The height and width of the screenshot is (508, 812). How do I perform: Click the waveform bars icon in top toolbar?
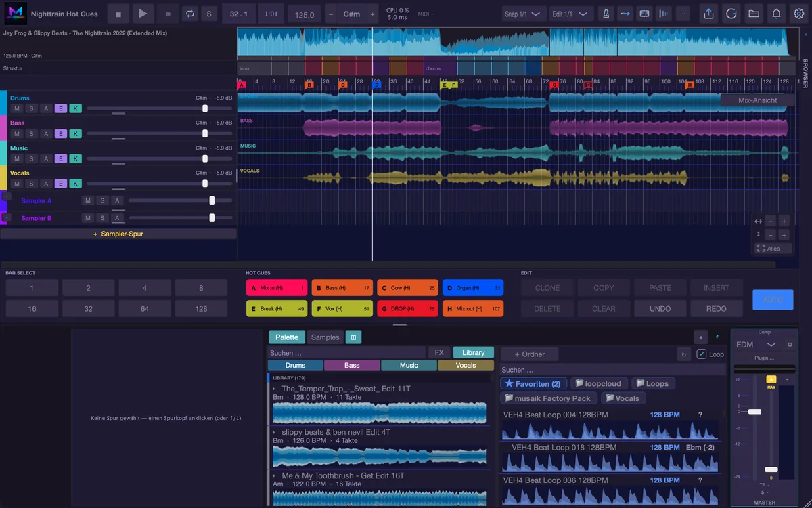pyautogui.click(x=664, y=14)
